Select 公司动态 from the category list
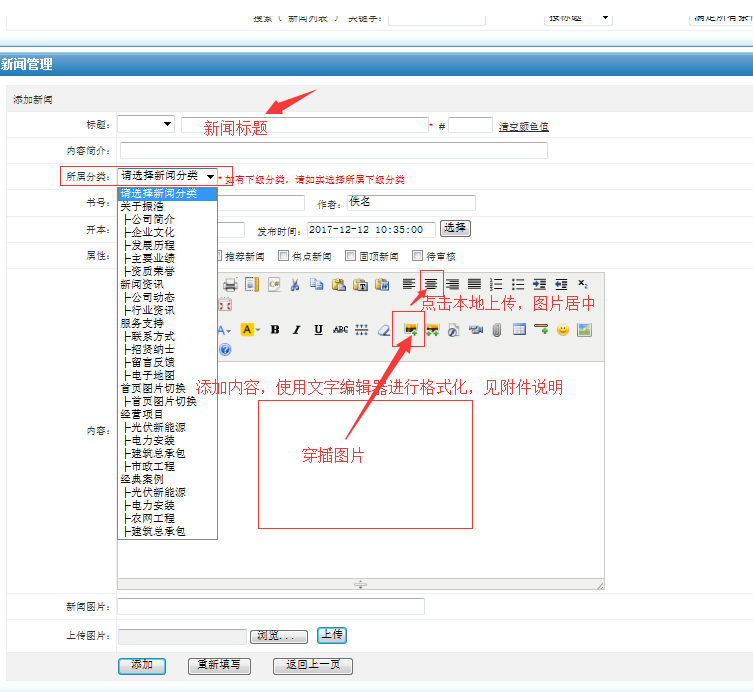753x692 pixels. 152,297
